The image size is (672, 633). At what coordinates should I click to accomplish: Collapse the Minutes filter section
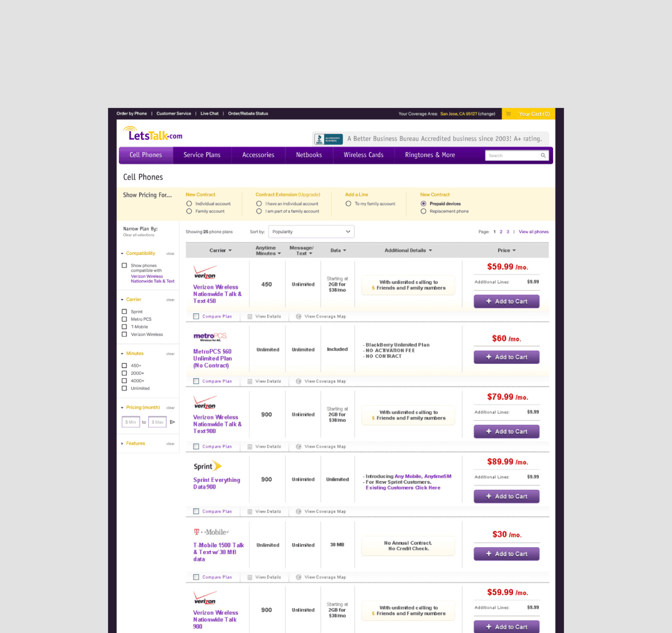tap(122, 354)
